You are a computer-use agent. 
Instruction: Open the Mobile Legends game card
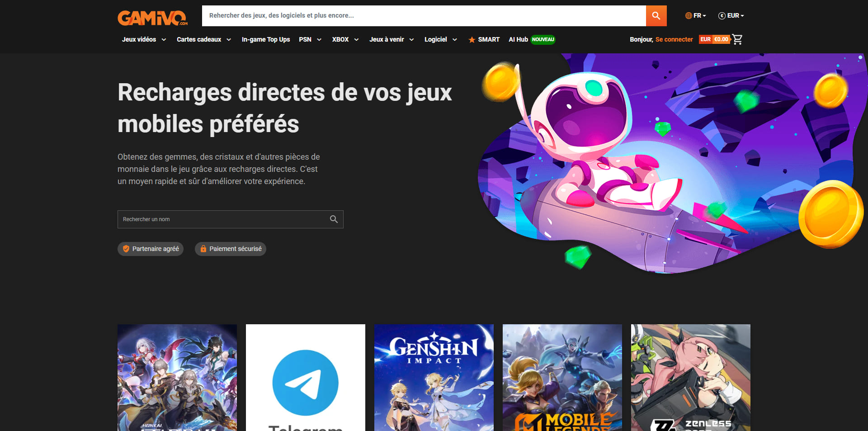[x=562, y=378]
